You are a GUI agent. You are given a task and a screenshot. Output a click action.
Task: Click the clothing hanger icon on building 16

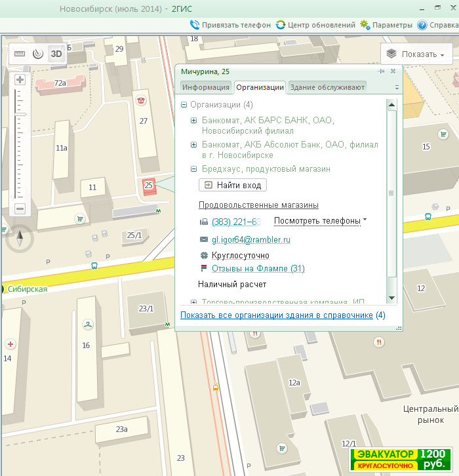88,325
